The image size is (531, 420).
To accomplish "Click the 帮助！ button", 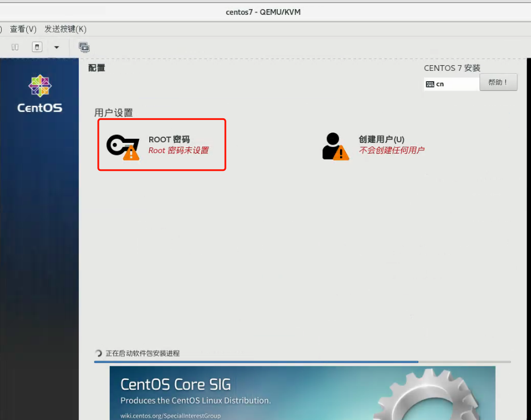I will pyautogui.click(x=498, y=82).
